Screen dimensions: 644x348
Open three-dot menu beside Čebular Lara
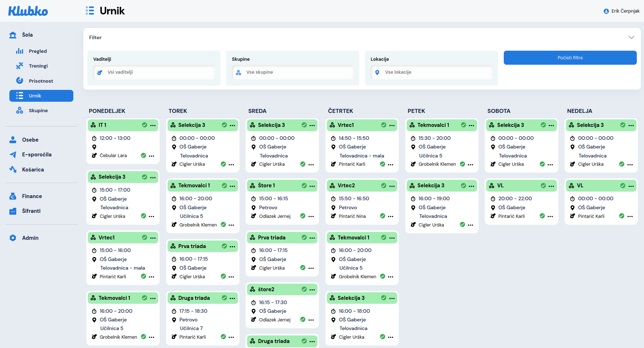151,156
